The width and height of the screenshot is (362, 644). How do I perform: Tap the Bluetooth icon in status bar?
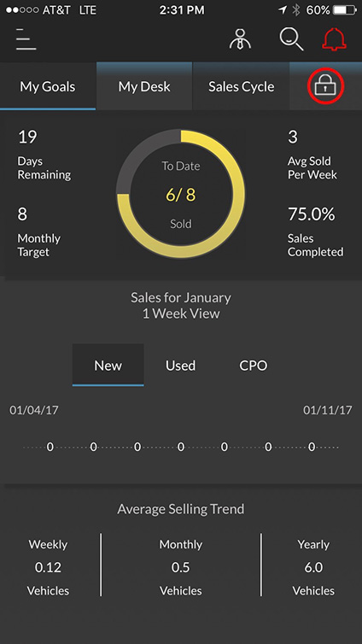point(296,10)
